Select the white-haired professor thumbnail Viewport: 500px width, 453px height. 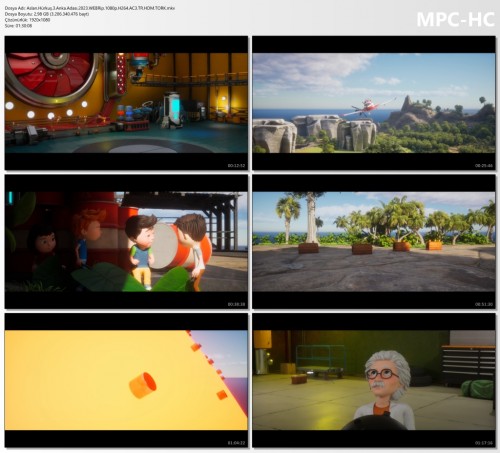click(374, 380)
